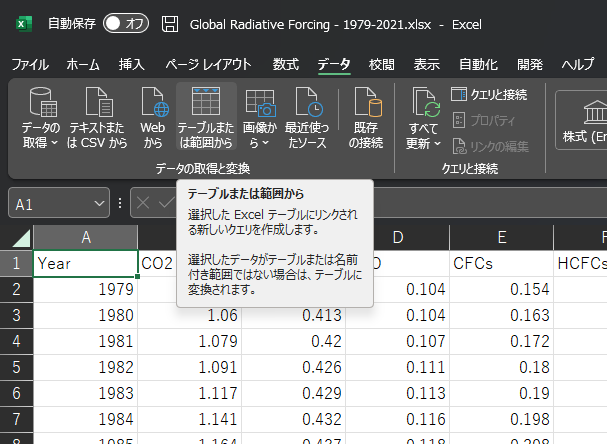
Task: Select row 7 header
Action: [x=16, y=419]
